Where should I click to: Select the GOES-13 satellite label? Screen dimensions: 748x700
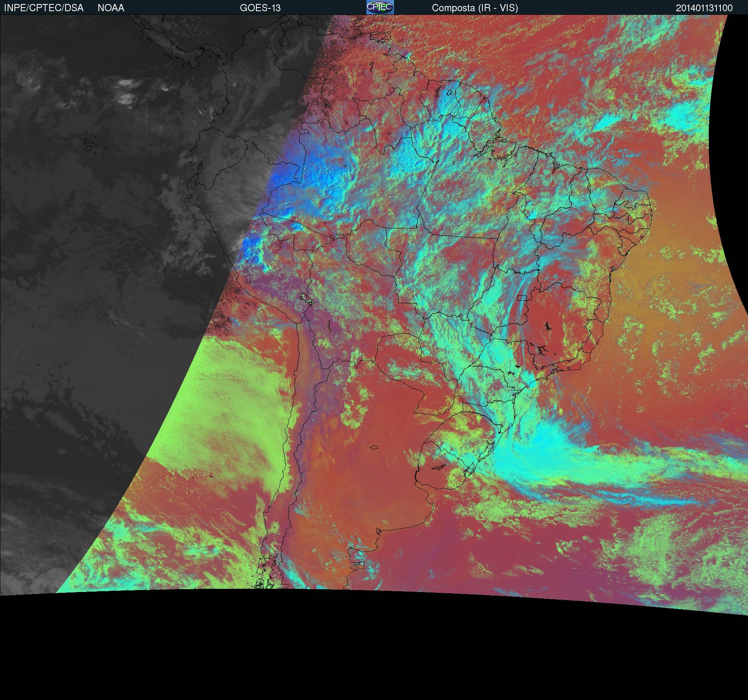[x=260, y=8]
